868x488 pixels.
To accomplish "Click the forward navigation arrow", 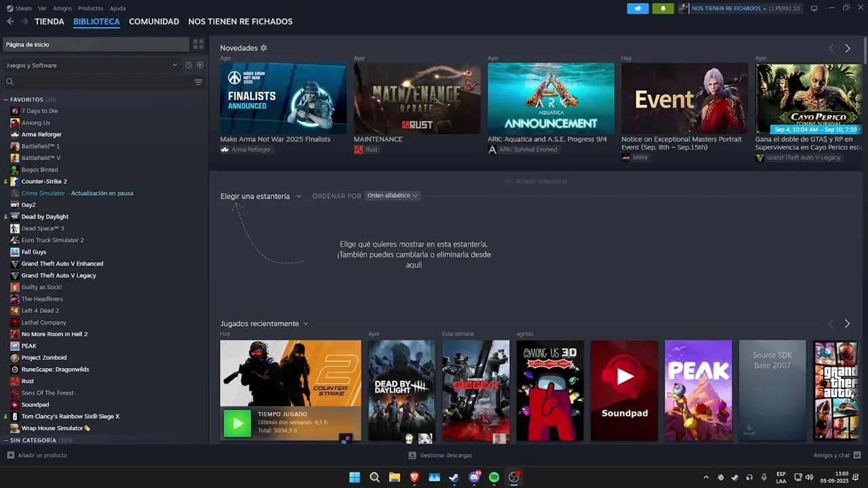I will [24, 22].
